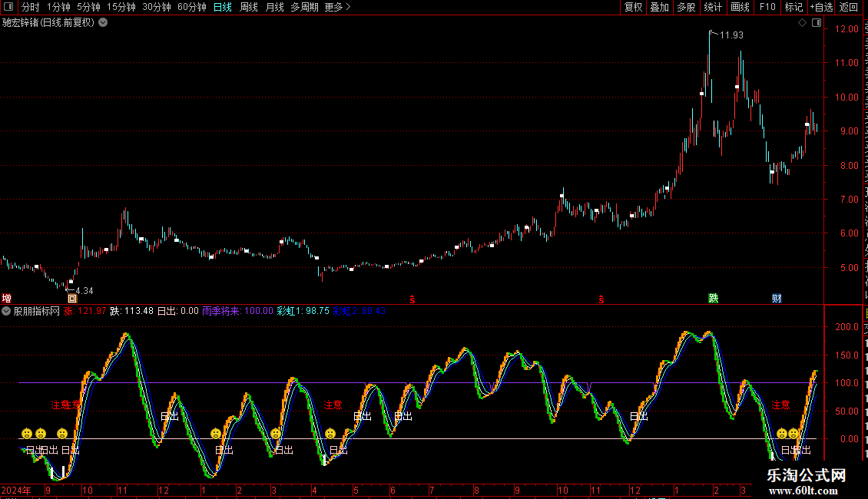This screenshot has width=868, height=499.
Task: Open the 统计 statistics tool
Action: tap(713, 7)
